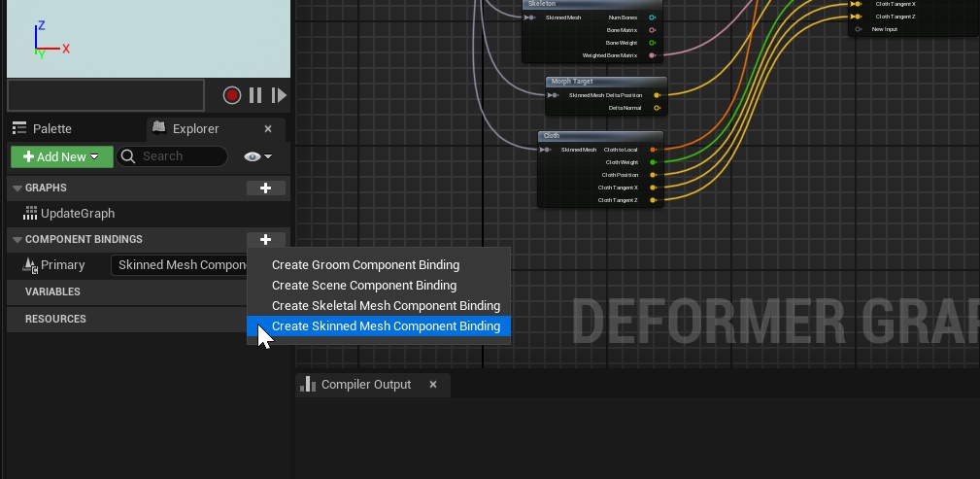Open the eye view options dropdown

click(x=257, y=156)
